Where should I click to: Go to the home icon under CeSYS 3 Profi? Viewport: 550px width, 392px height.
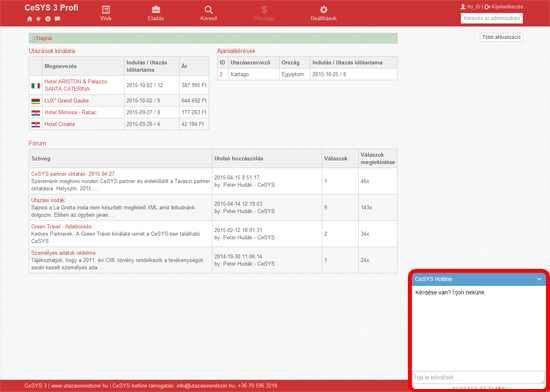click(x=29, y=19)
